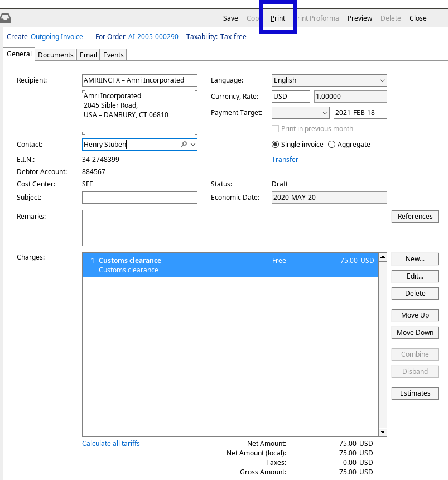Click the References button
This screenshot has height=480, width=448.
pyautogui.click(x=415, y=216)
